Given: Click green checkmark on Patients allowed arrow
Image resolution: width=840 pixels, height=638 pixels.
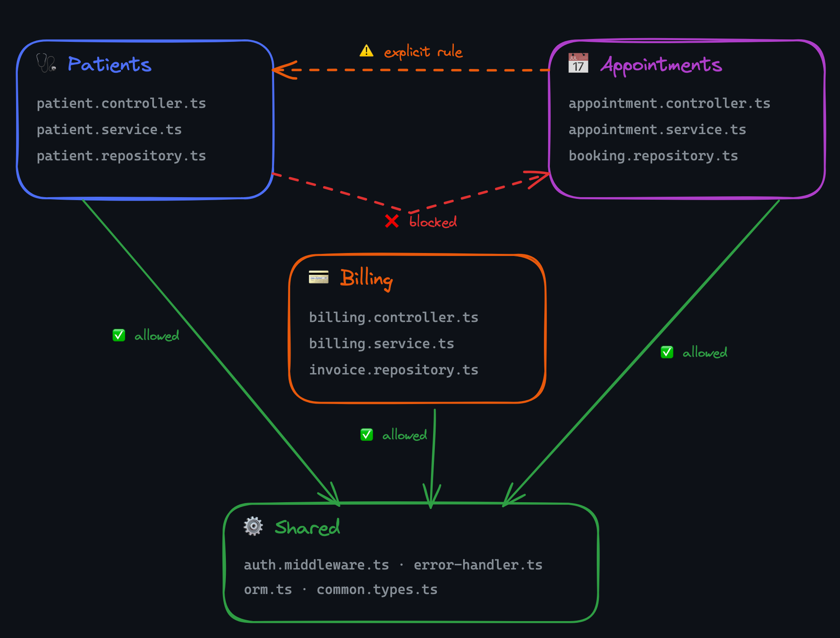Looking at the screenshot, I should 119,335.
